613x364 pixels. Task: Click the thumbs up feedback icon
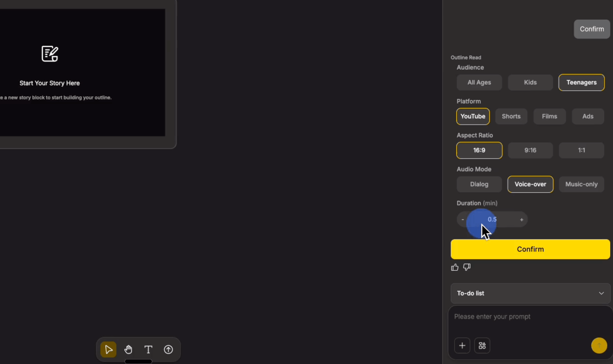click(x=455, y=267)
